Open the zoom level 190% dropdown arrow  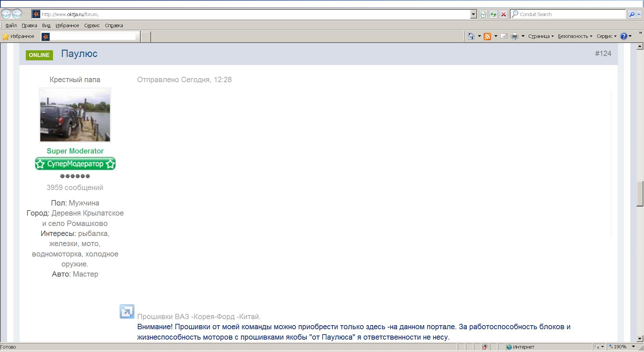[x=633, y=347]
